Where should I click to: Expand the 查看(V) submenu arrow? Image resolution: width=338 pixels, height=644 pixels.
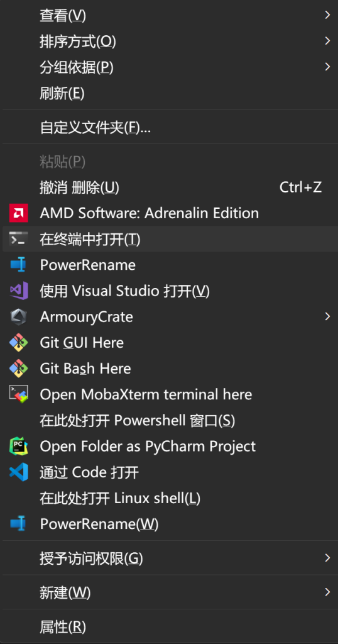[327, 15]
